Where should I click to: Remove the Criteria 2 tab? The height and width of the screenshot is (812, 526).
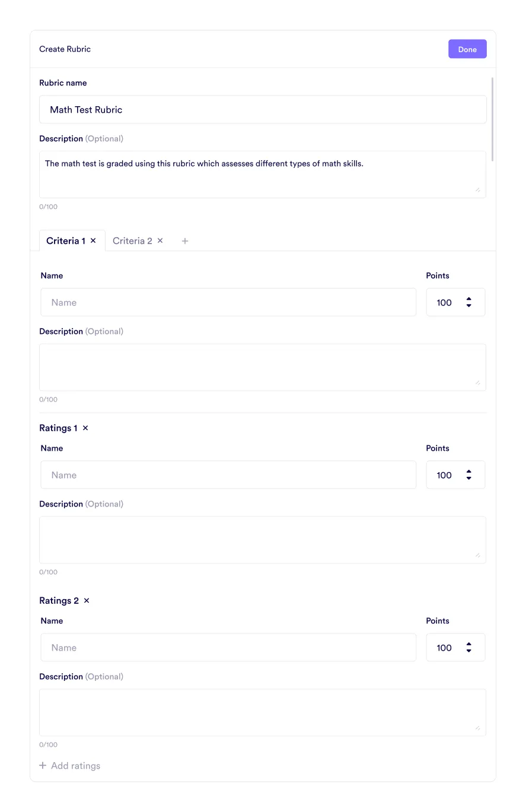(160, 241)
